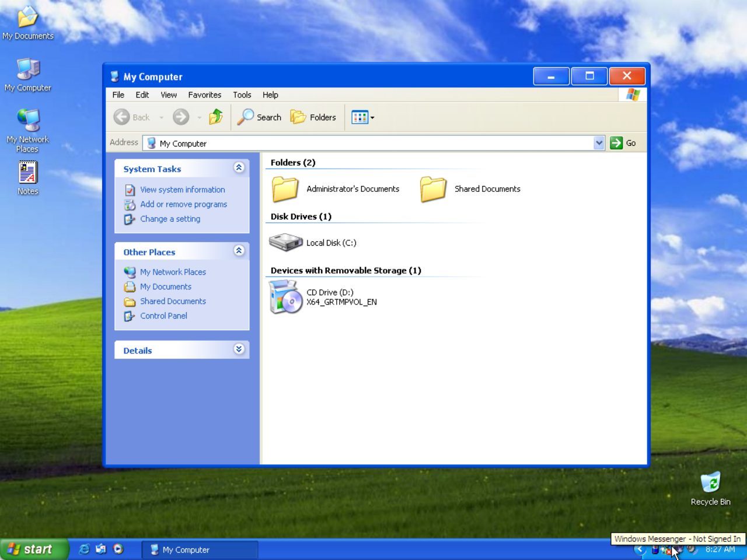Click the taskbar clock
The width and height of the screenshot is (747, 560).
click(720, 549)
